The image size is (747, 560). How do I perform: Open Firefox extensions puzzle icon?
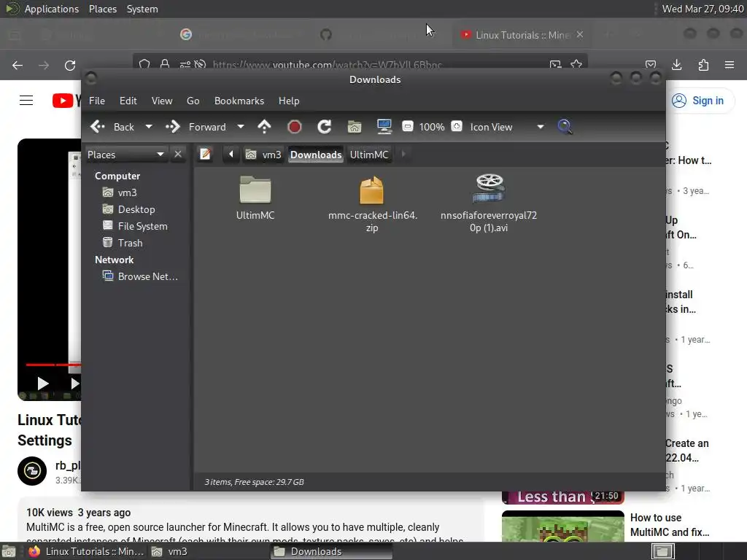(703, 65)
